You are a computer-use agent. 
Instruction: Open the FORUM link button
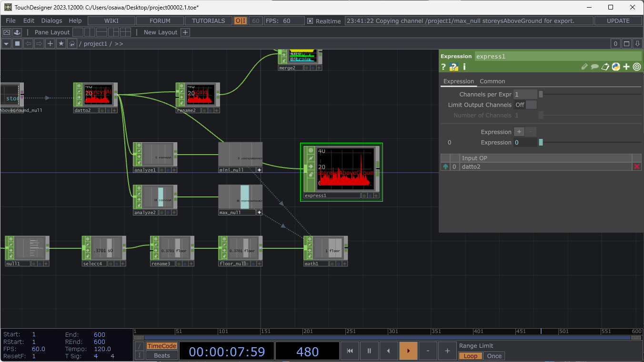pos(160,21)
